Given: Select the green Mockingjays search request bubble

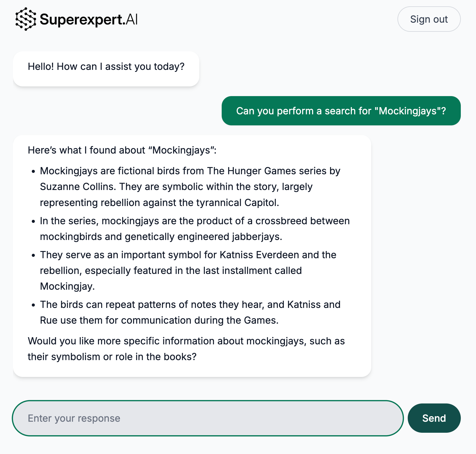Looking at the screenshot, I should (341, 111).
